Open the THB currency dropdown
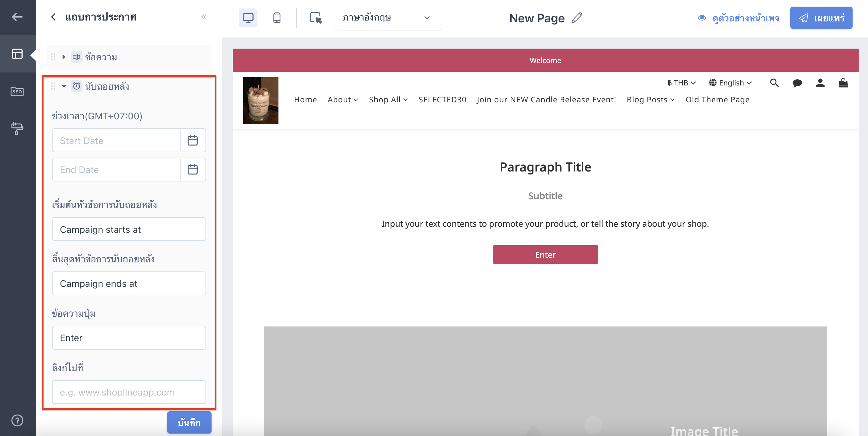 681,83
